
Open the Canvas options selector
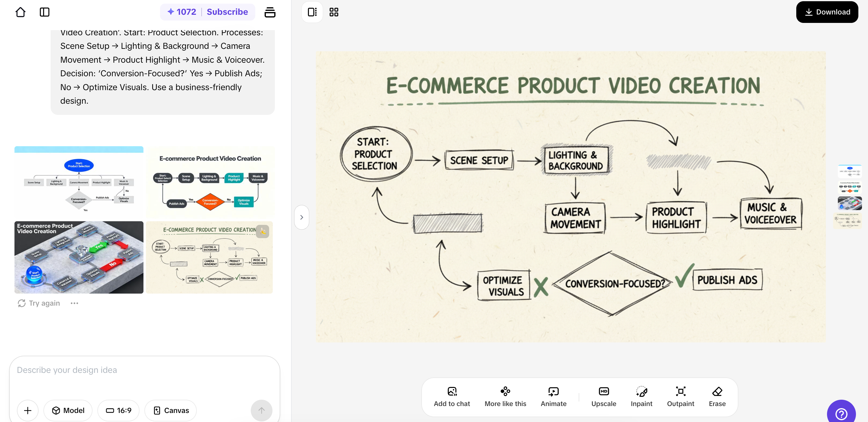[x=170, y=410]
